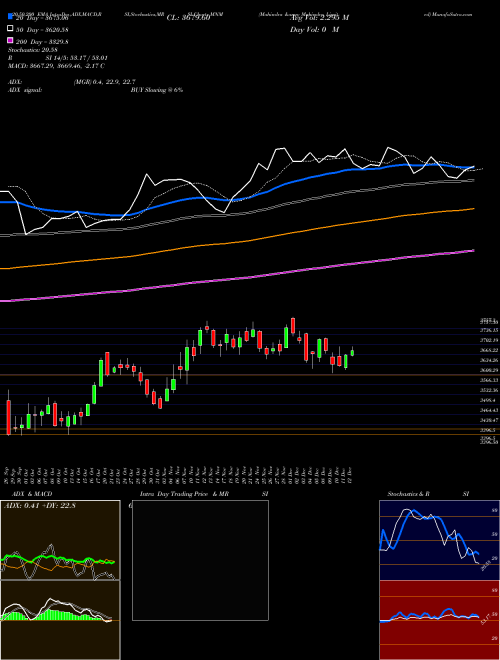Click the 3702.19 price axis label

click(489, 340)
